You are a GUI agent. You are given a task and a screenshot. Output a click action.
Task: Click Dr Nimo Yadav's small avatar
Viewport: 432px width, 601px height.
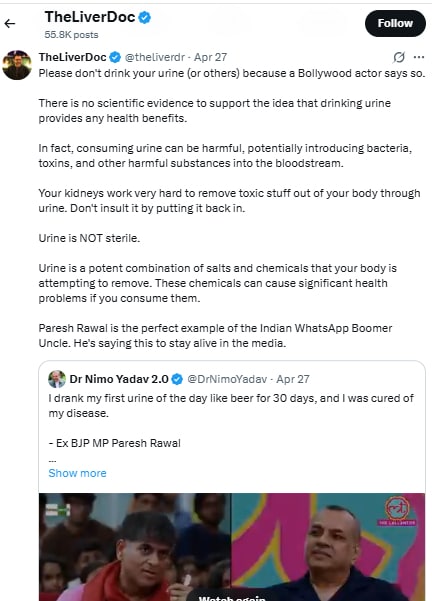point(57,379)
